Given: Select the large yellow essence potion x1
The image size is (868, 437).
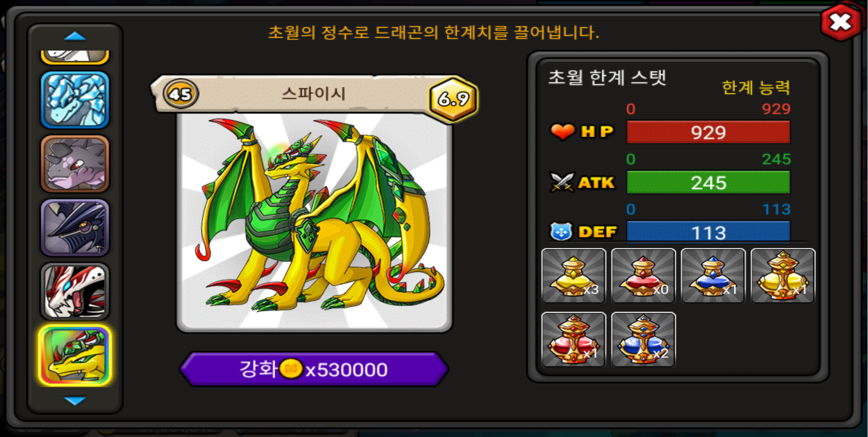Looking at the screenshot, I should pos(783,276).
